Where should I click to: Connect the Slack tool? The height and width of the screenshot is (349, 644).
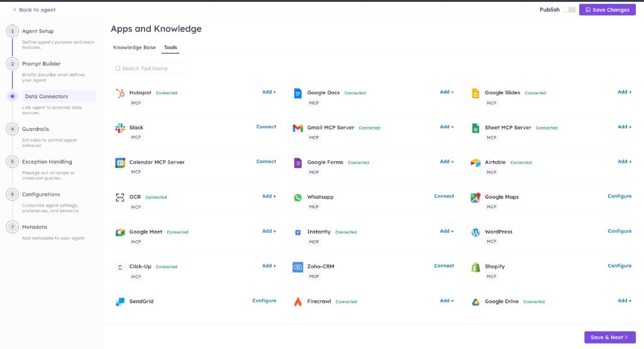click(x=266, y=126)
